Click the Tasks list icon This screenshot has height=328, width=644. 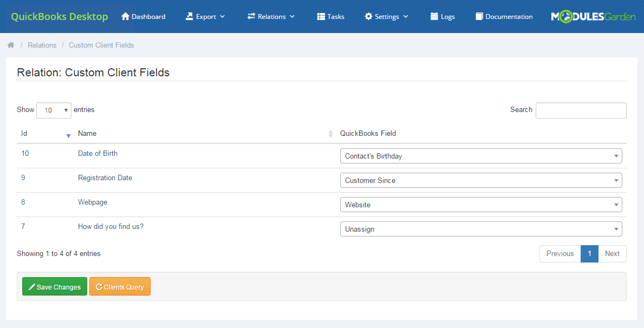(320, 16)
